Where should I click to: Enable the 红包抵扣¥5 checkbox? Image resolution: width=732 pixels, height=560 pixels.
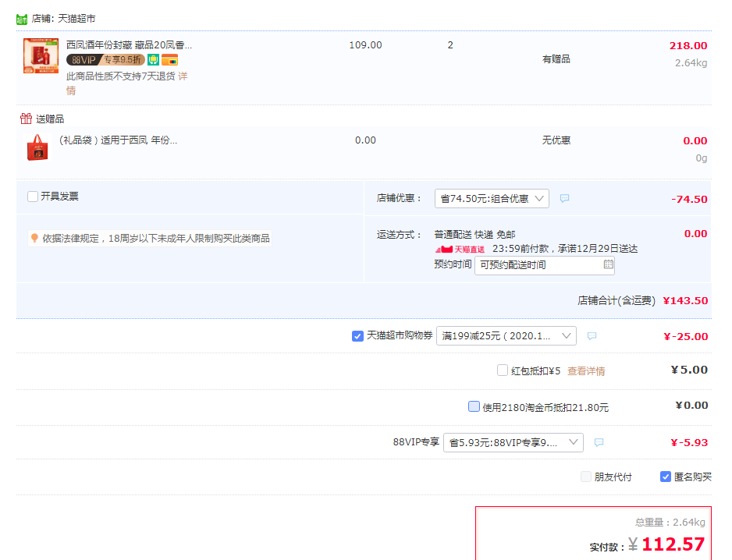503,370
